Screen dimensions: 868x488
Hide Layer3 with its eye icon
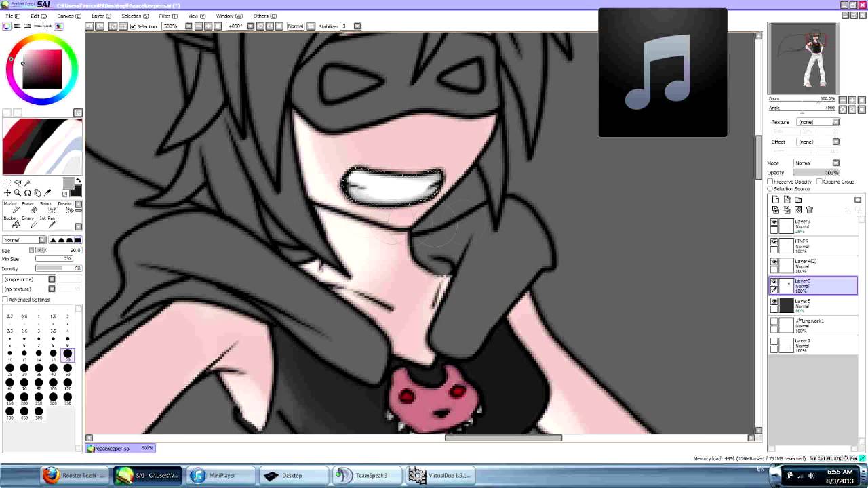click(774, 222)
